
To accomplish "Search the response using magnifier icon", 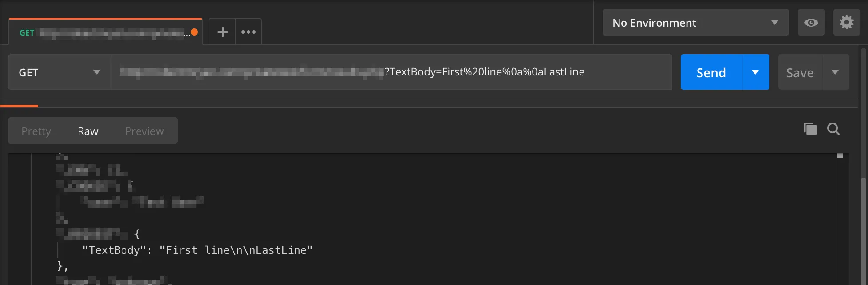I will [833, 129].
